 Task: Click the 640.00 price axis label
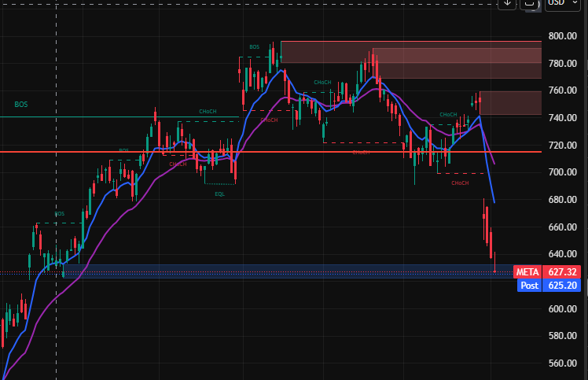coord(563,254)
